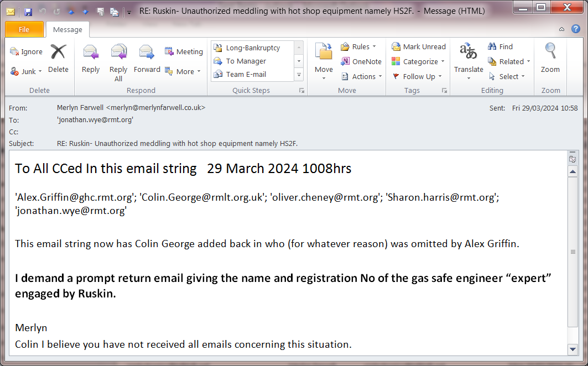
Task: Click the message body scrollbar thumb
Action: coord(573,252)
